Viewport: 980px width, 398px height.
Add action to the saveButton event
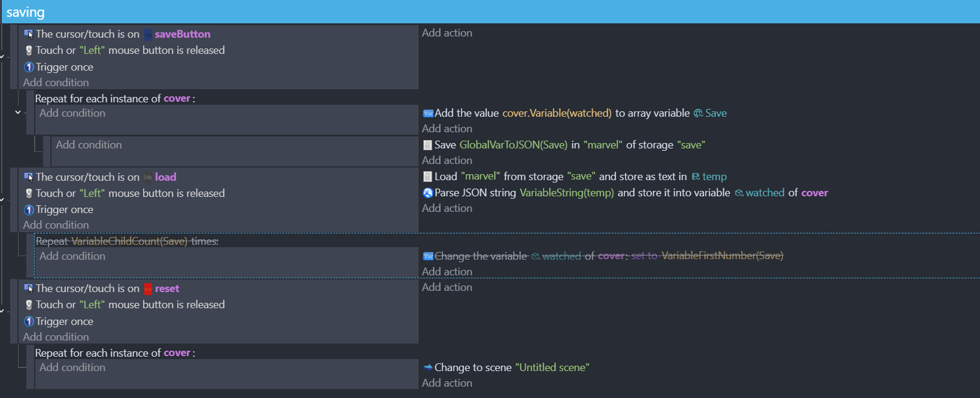[x=447, y=33]
